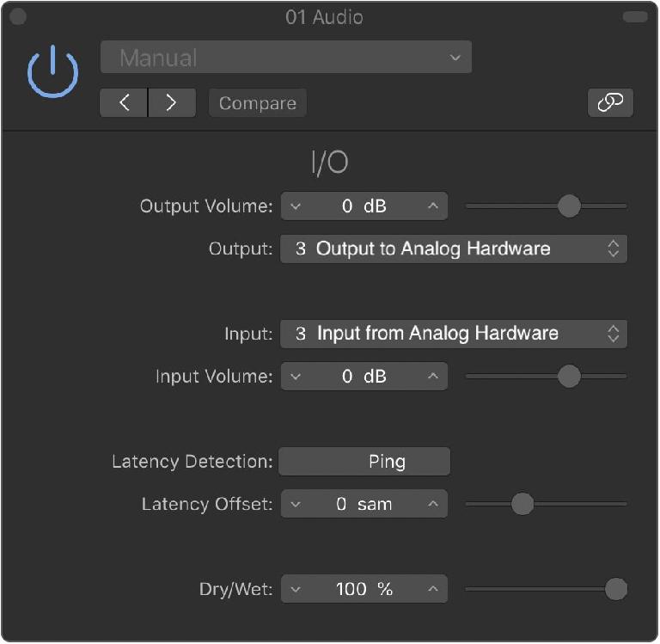Toggle the plug-in power button
Image resolution: width=660 pixels, height=644 pixels.
coord(53,72)
